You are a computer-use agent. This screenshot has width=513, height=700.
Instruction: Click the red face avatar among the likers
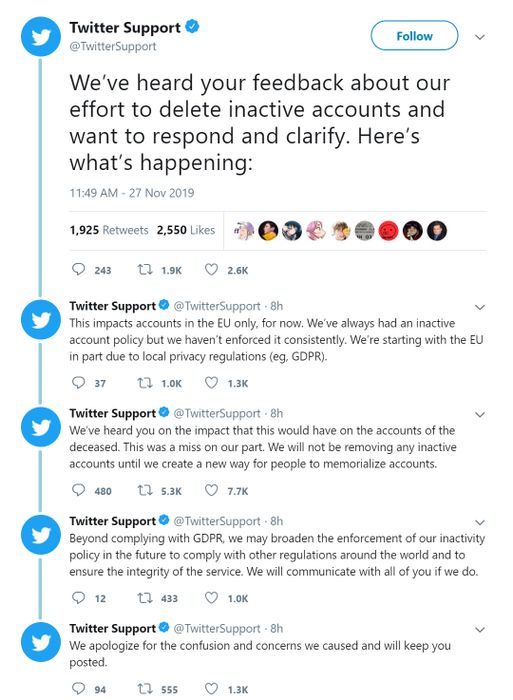[388, 231]
